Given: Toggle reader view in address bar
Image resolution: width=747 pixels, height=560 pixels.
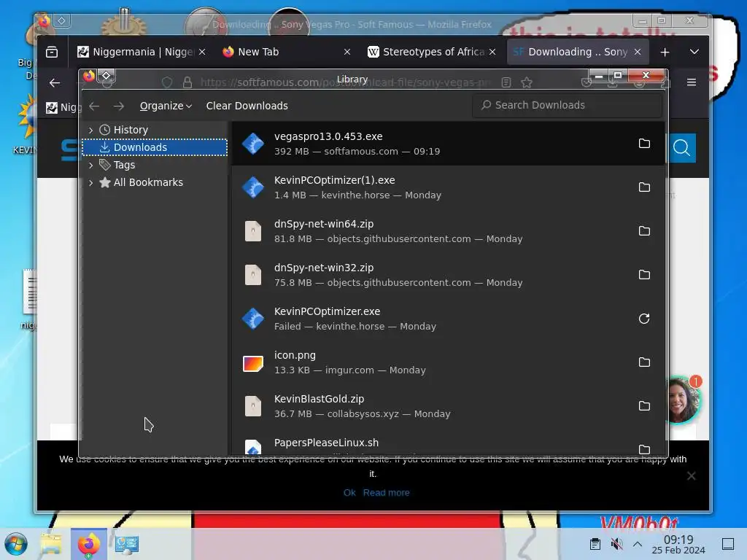Looking at the screenshot, I should click(506, 83).
